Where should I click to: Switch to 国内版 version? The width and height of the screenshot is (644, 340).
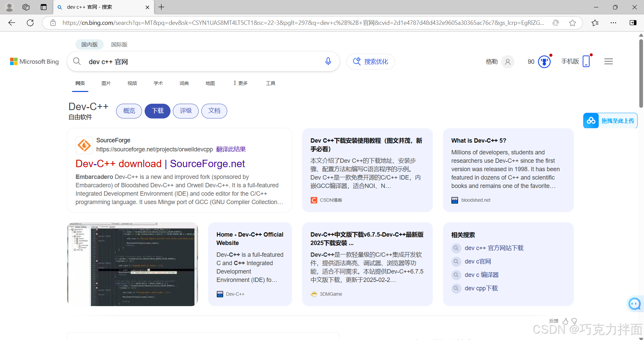click(x=89, y=44)
